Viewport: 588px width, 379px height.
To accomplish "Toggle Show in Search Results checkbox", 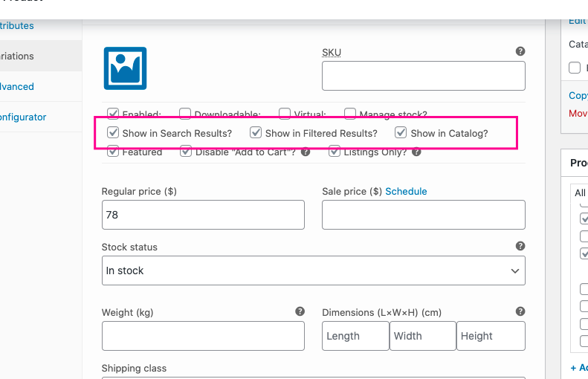I will [x=113, y=133].
